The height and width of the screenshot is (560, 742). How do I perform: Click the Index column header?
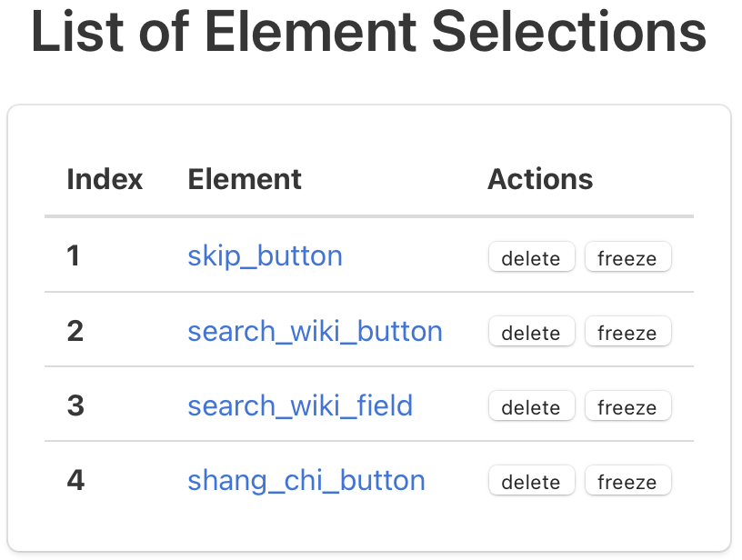coord(105,179)
